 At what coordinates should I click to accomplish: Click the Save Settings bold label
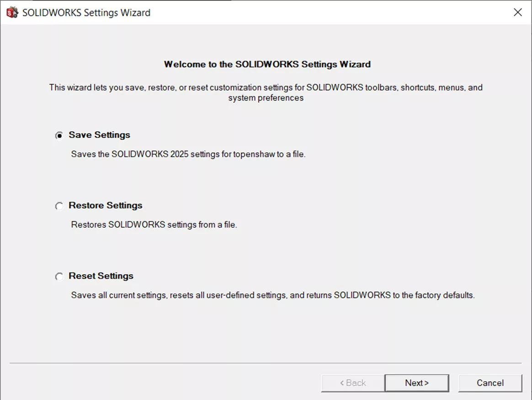click(x=99, y=135)
